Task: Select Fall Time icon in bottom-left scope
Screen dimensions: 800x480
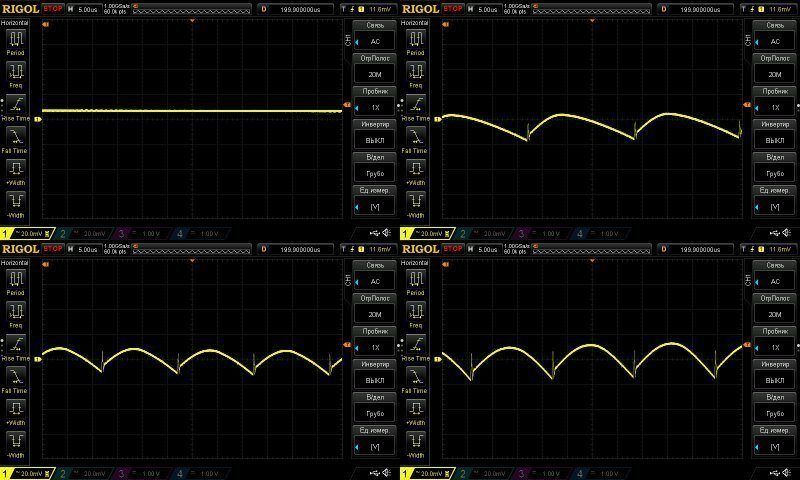Action: [x=16, y=376]
